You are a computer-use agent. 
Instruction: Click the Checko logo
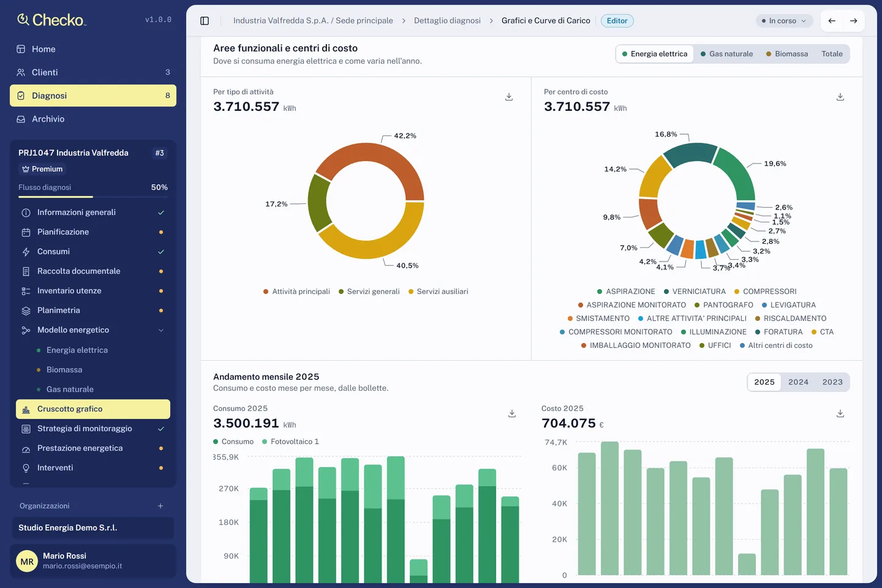coord(51,20)
